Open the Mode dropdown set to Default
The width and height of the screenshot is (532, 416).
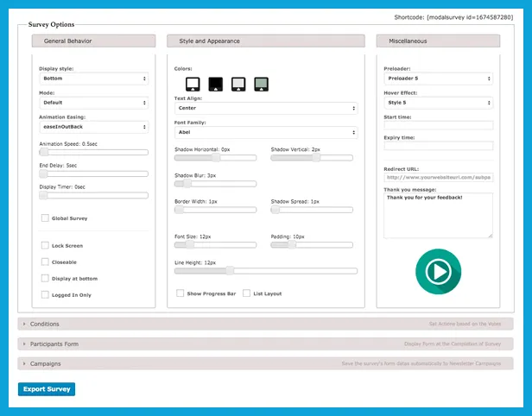pyautogui.click(x=94, y=103)
